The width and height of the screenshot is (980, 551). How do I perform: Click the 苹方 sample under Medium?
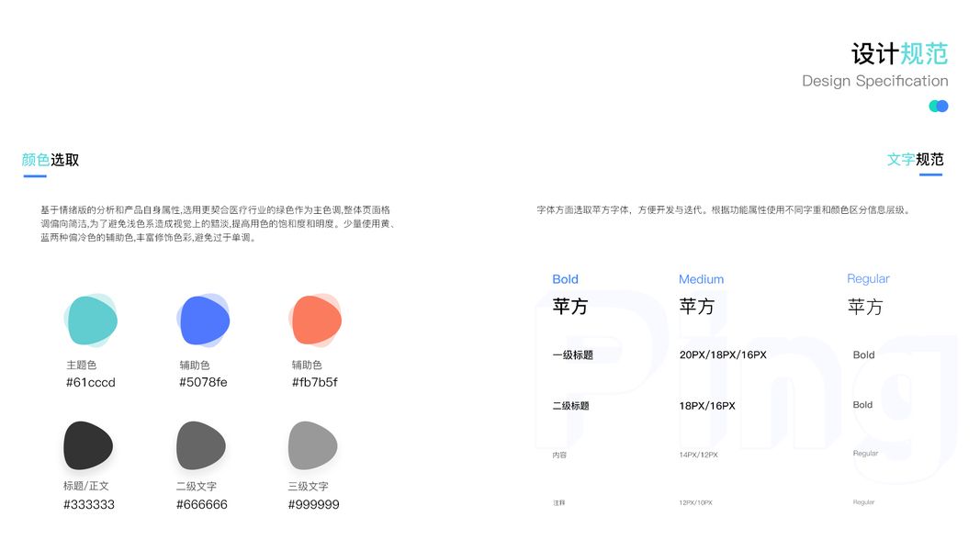[697, 307]
